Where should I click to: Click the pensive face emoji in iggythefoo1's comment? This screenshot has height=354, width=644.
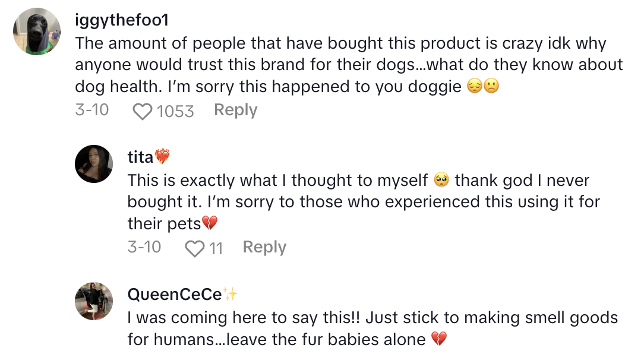coord(475,87)
